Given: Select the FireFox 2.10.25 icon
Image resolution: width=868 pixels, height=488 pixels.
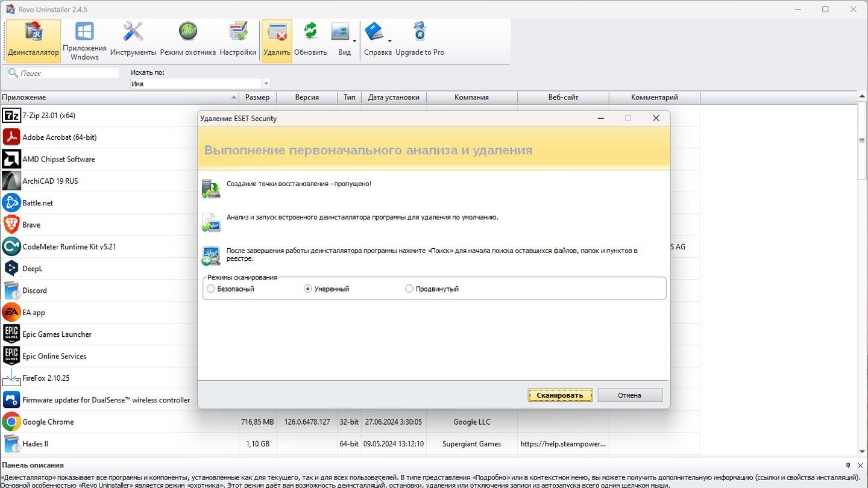Looking at the screenshot, I should (x=11, y=378).
